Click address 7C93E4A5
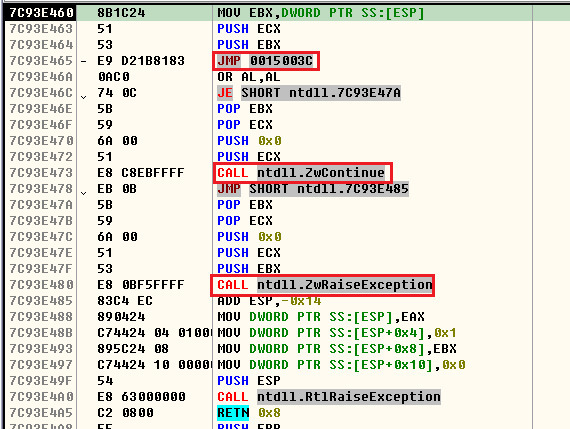570x429 pixels. click(x=41, y=413)
